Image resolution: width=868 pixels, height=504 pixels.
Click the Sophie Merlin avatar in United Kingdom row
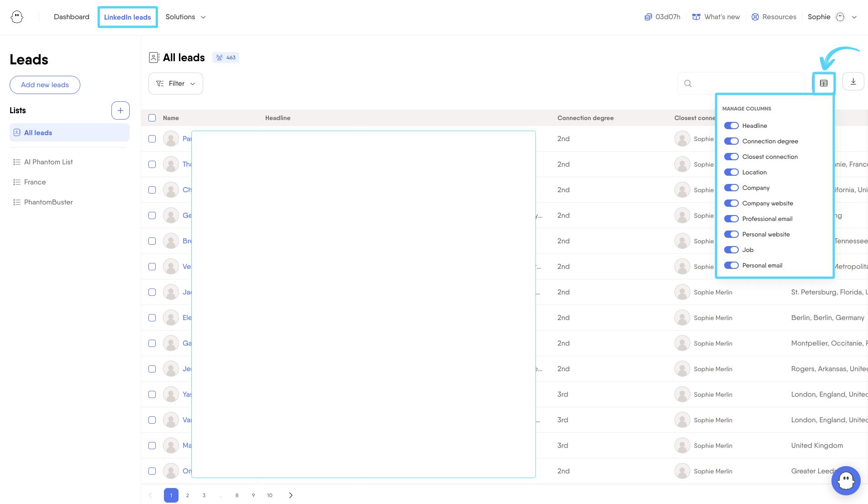tap(682, 446)
